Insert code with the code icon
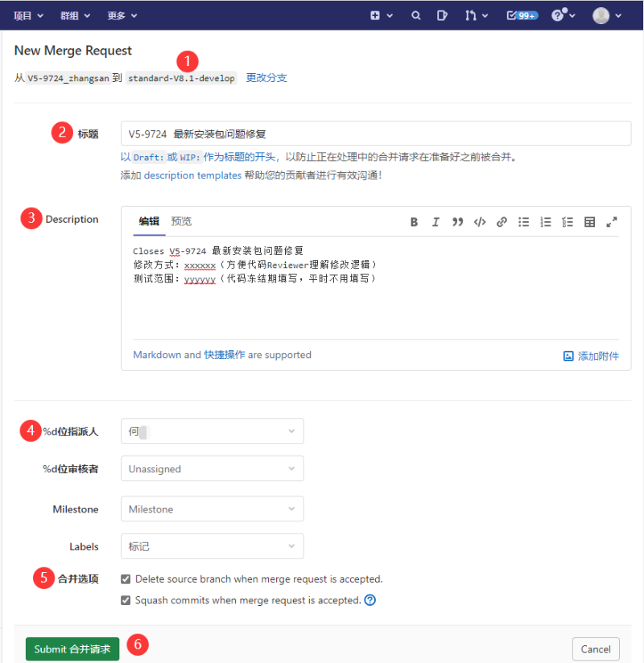Image resolution: width=644 pixels, height=663 pixels. point(480,222)
